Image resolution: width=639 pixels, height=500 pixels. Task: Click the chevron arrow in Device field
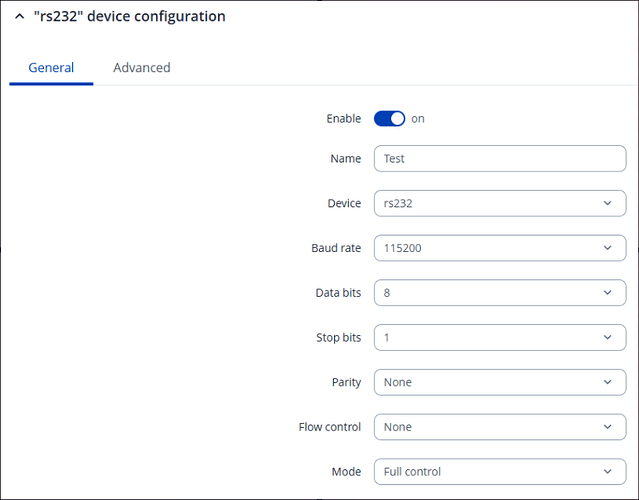coord(608,203)
